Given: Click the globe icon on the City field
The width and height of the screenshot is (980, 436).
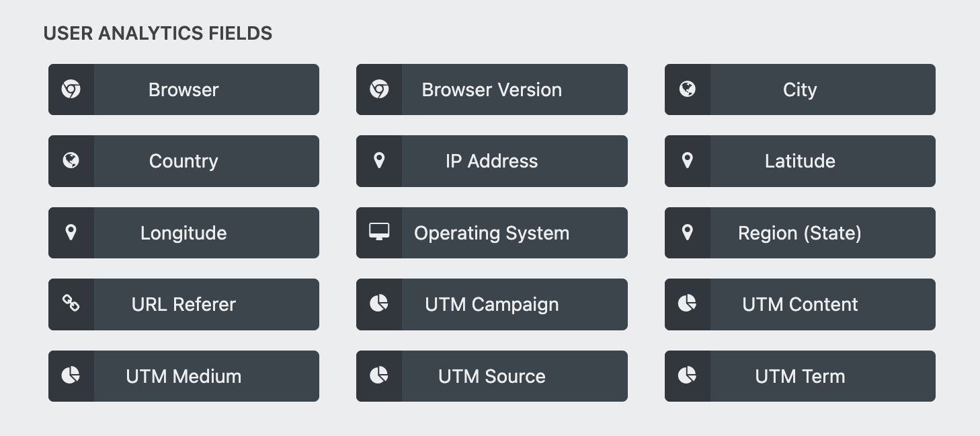Looking at the screenshot, I should coord(687,89).
